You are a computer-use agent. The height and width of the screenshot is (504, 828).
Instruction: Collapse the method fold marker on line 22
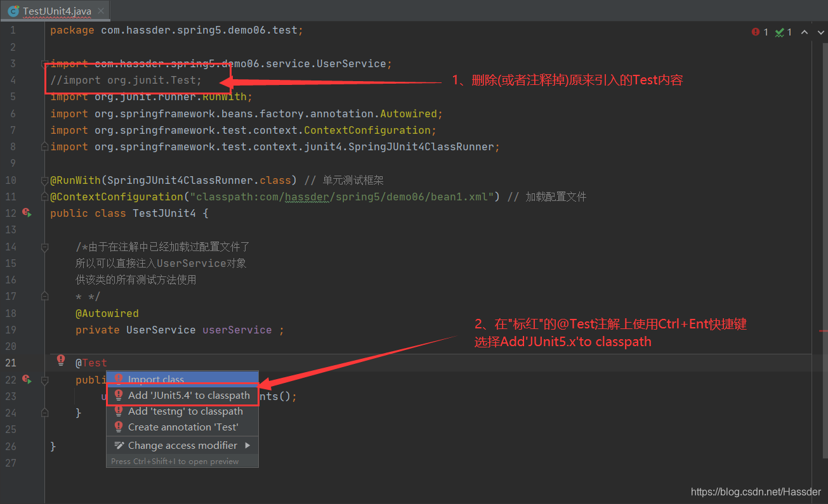pos(44,380)
